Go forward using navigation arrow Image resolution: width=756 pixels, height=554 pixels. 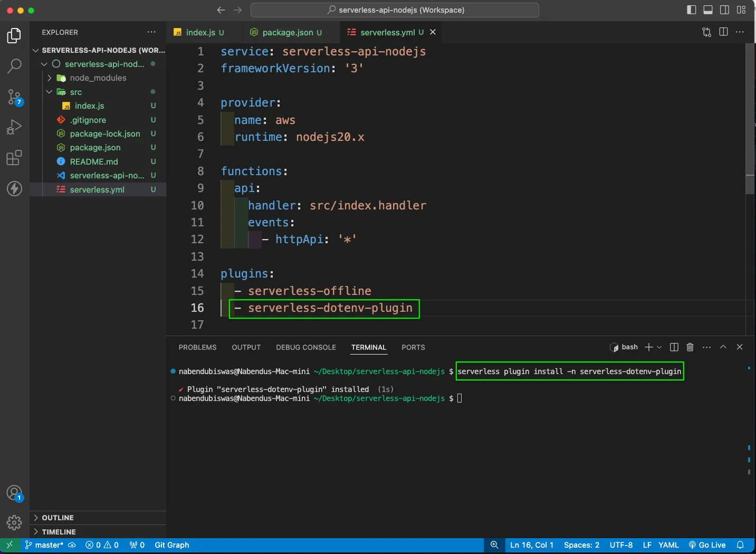click(x=238, y=10)
